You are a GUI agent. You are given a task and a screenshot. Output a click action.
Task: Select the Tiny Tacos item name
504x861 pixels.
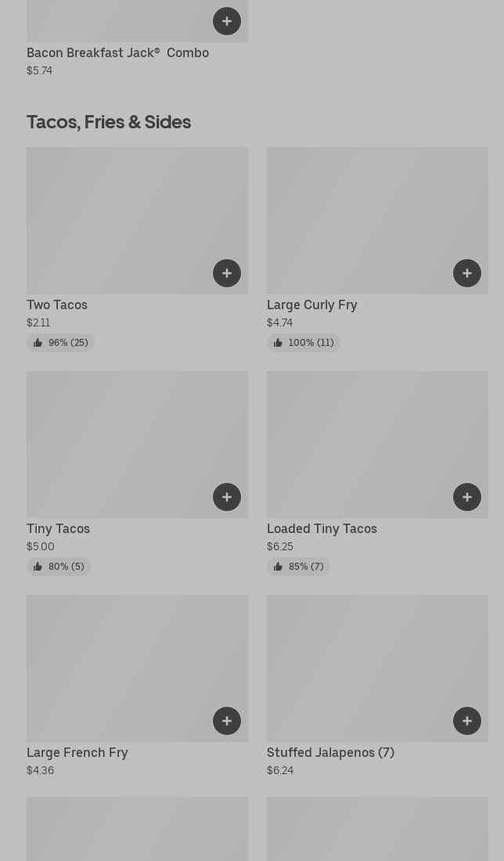pyautogui.click(x=58, y=529)
